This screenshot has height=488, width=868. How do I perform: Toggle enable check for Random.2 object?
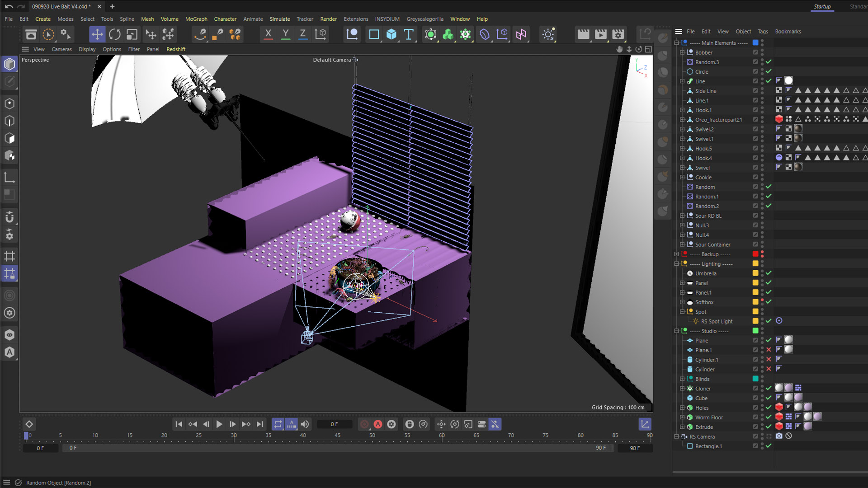769,206
